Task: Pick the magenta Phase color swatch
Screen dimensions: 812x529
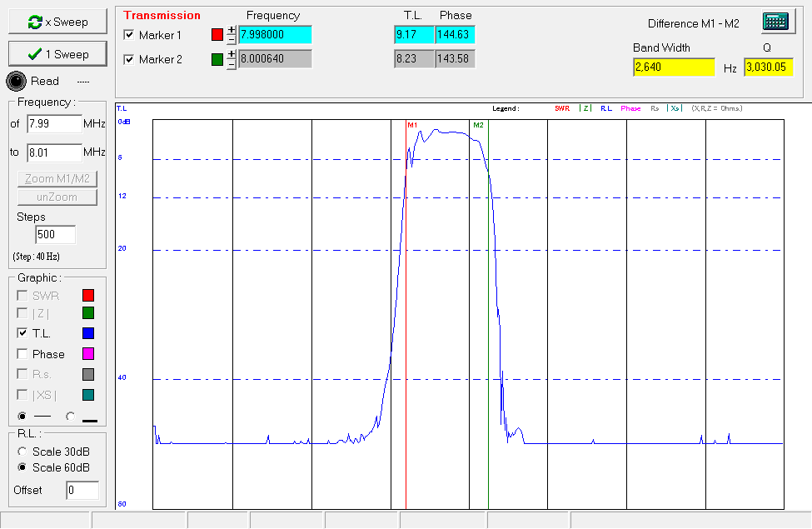Action: 88,354
